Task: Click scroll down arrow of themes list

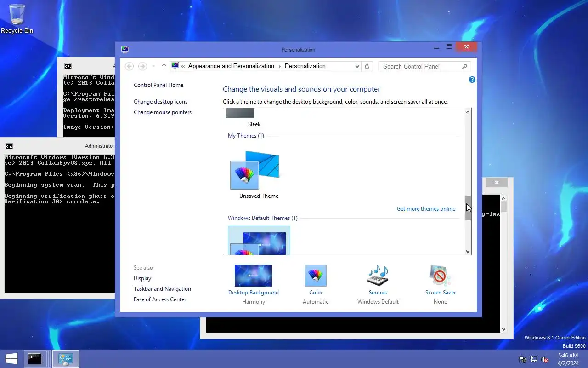Action: click(468, 251)
